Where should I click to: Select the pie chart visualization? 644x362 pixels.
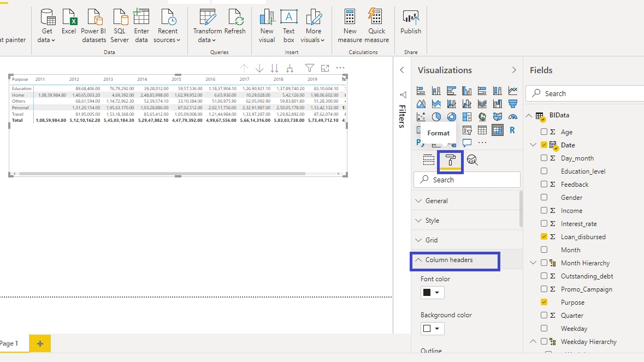(436, 117)
